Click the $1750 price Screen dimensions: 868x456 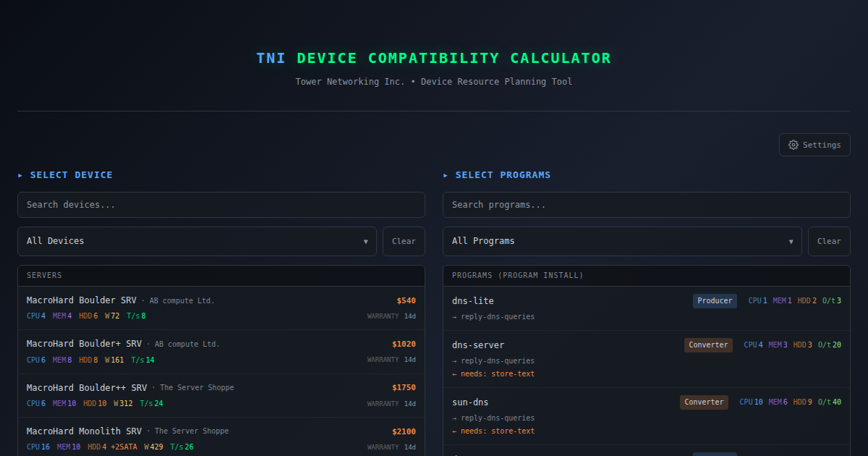click(404, 387)
